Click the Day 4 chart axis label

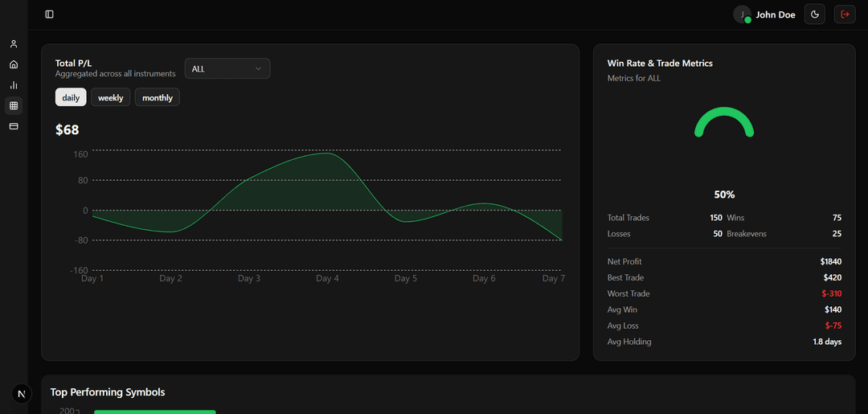point(327,279)
